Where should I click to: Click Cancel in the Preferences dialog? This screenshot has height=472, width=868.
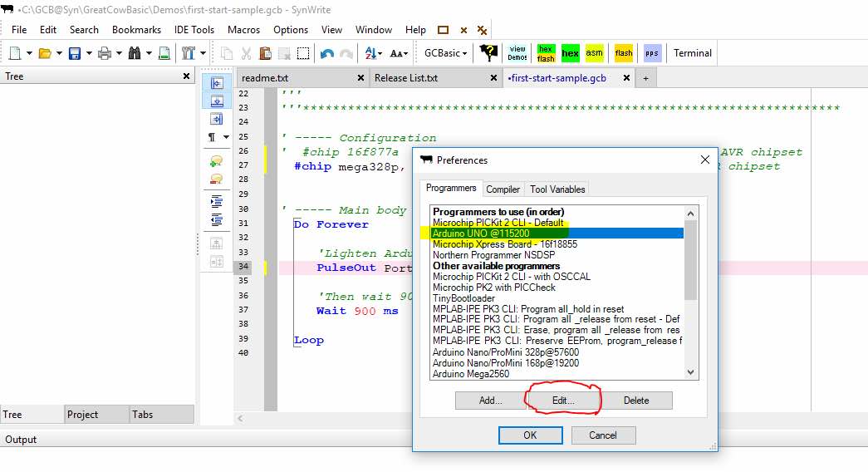(x=603, y=435)
